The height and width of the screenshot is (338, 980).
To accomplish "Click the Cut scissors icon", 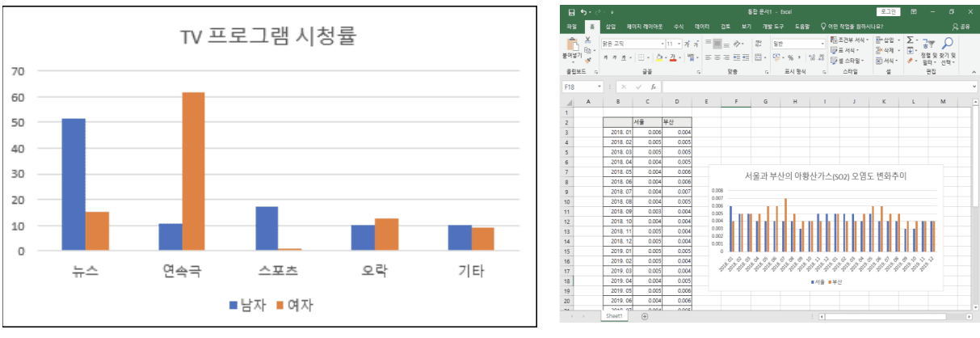I will [x=587, y=38].
